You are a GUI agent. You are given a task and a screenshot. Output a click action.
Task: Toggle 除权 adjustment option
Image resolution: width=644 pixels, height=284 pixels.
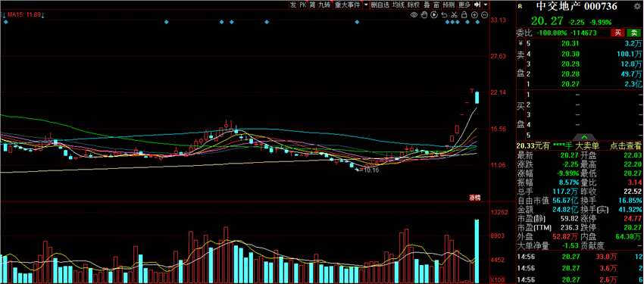(x=414, y=5)
